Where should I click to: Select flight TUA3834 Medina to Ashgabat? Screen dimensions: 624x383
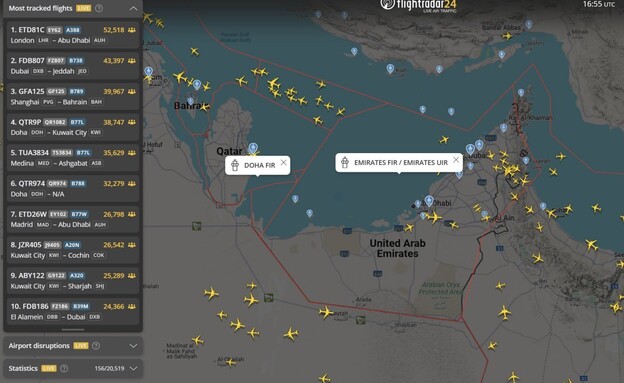73,158
